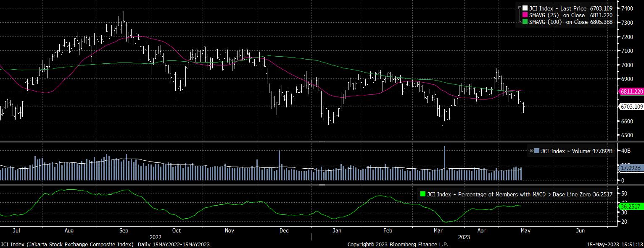The image size is (644, 248).
Task: Click the blue Volume series color swatch
Action: click(537, 151)
